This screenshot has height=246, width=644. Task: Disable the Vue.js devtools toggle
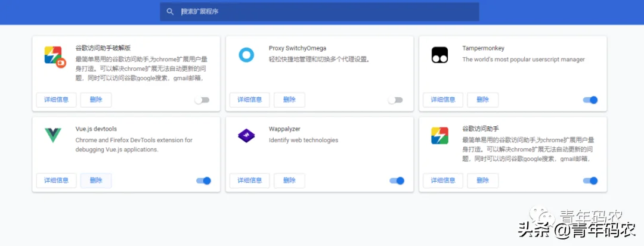pos(204,181)
